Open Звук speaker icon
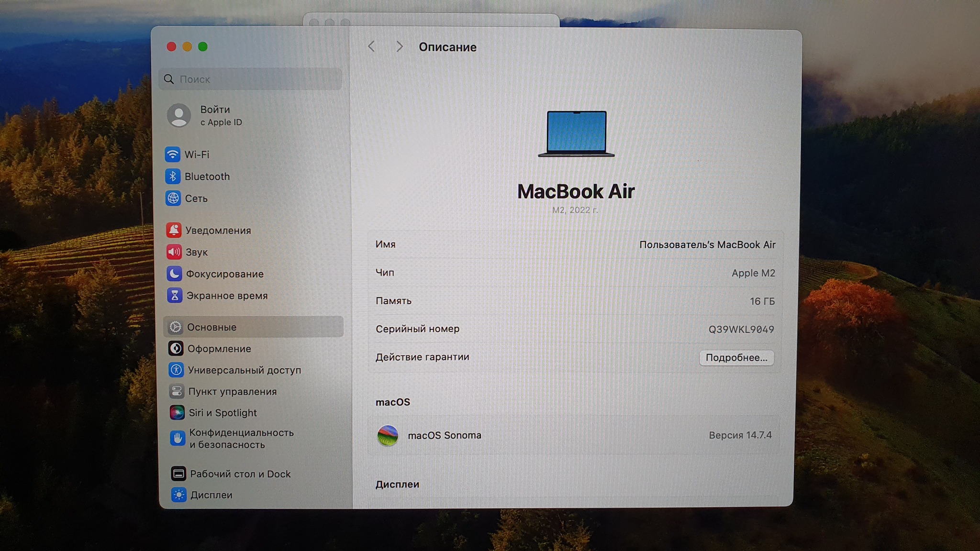The height and width of the screenshot is (551, 980). pos(174,252)
